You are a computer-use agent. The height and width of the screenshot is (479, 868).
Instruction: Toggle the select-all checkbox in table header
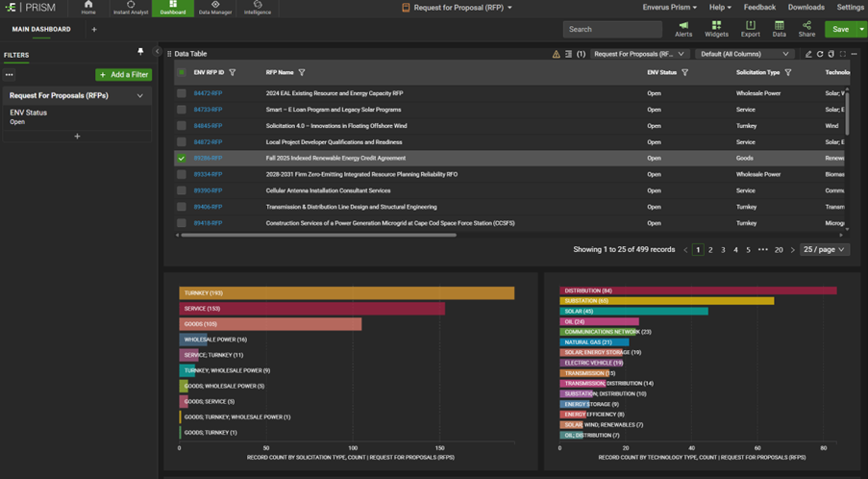182,72
